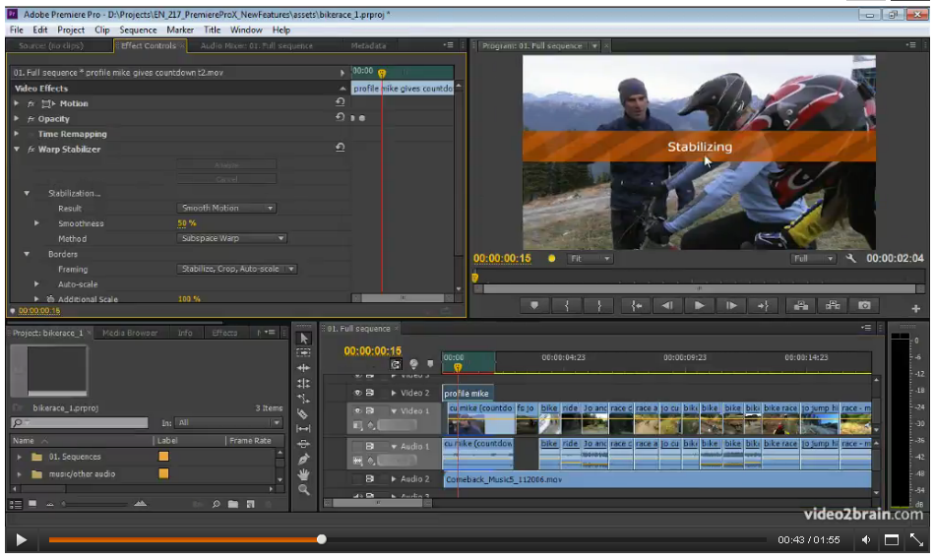934x560 pixels.
Task: Open the Stabilization Method dropdown
Action: click(x=232, y=238)
